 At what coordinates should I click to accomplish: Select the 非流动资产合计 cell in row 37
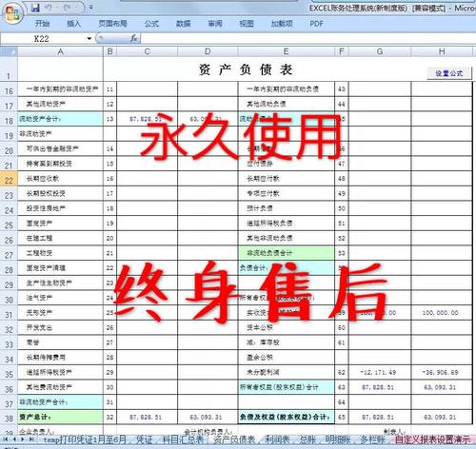pyautogui.click(x=60, y=402)
